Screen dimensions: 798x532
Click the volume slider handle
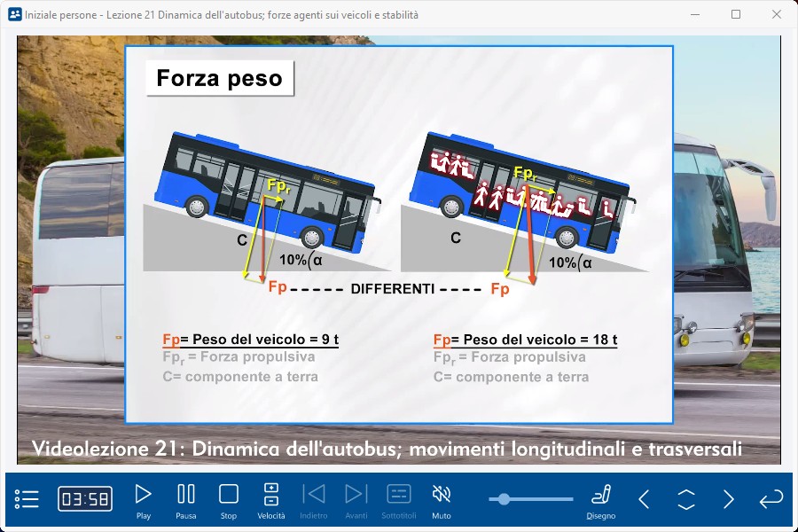point(504,499)
